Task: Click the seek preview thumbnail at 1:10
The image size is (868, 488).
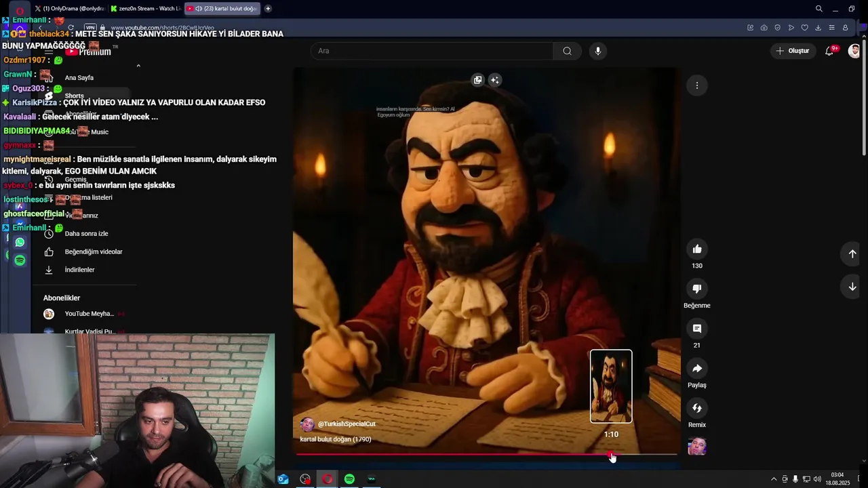Action: point(611,386)
